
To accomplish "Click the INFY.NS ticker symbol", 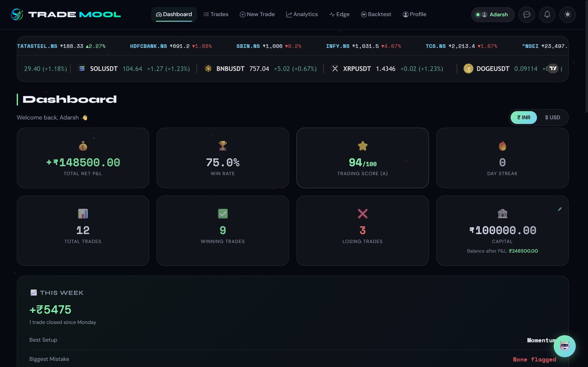I will point(338,46).
